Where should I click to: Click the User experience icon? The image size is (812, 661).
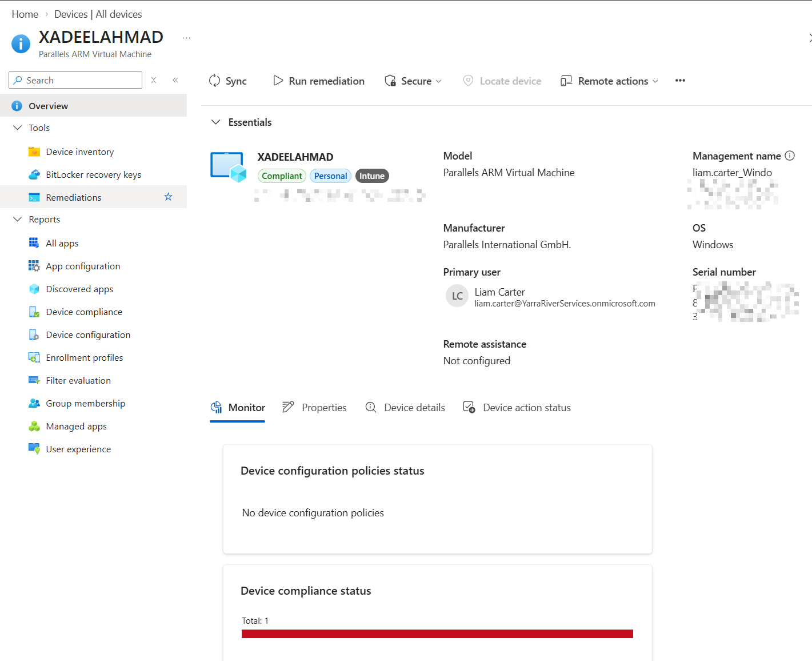click(34, 449)
